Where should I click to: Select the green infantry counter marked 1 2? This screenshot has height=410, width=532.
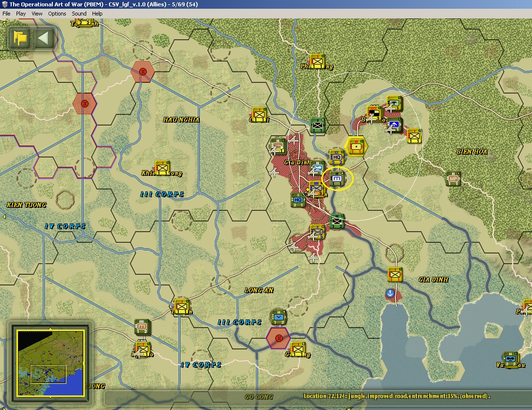click(x=337, y=221)
